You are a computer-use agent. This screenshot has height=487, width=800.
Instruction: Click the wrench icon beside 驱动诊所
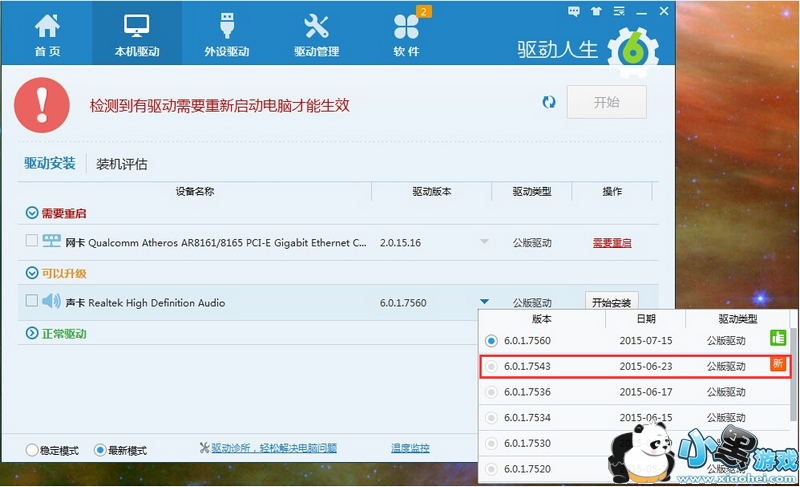point(204,448)
